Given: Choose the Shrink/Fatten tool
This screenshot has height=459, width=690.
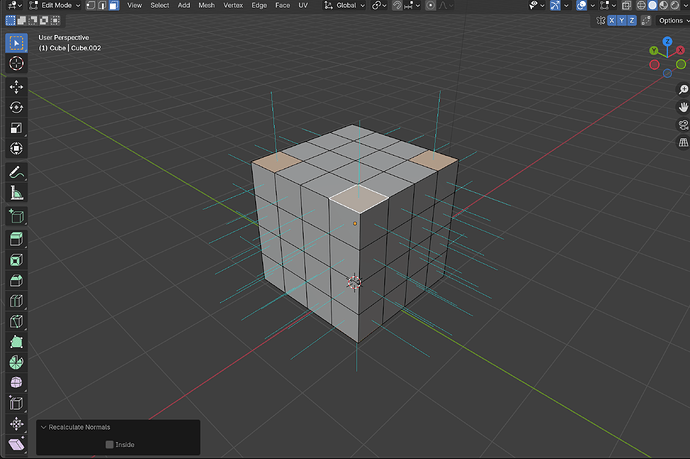Looking at the screenshot, I should pyautogui.click(x=16, y=424).
